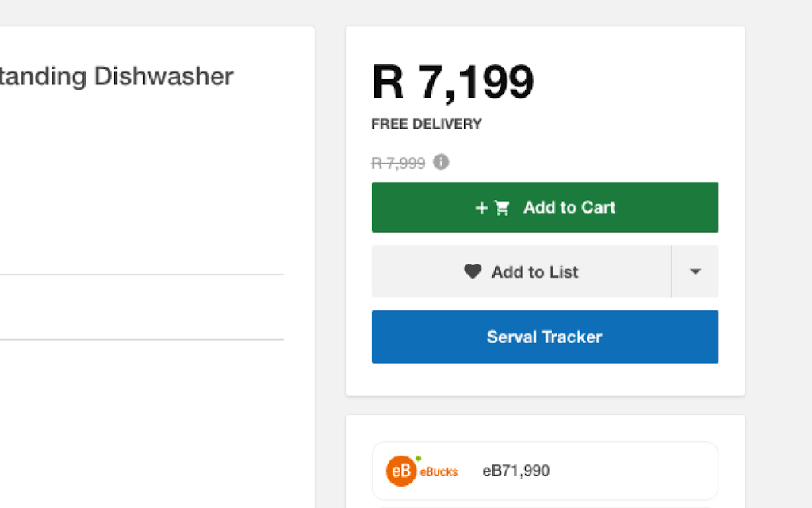Click the blank space right of FREE DELIVERY

click(603, 124)
